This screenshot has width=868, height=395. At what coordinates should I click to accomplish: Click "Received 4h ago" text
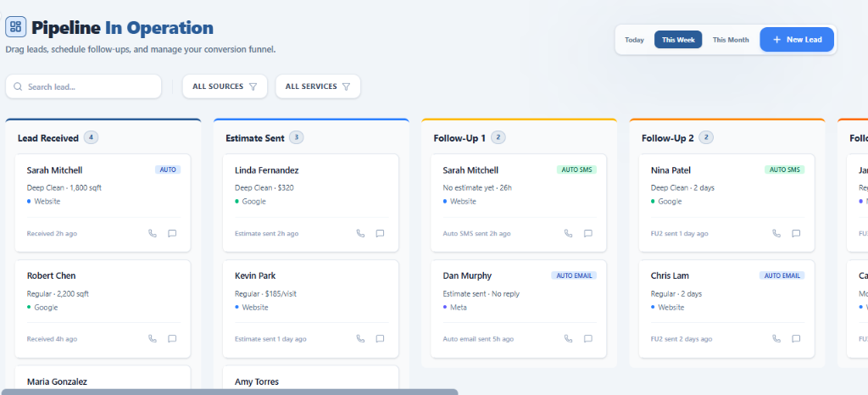coord(52,339)
